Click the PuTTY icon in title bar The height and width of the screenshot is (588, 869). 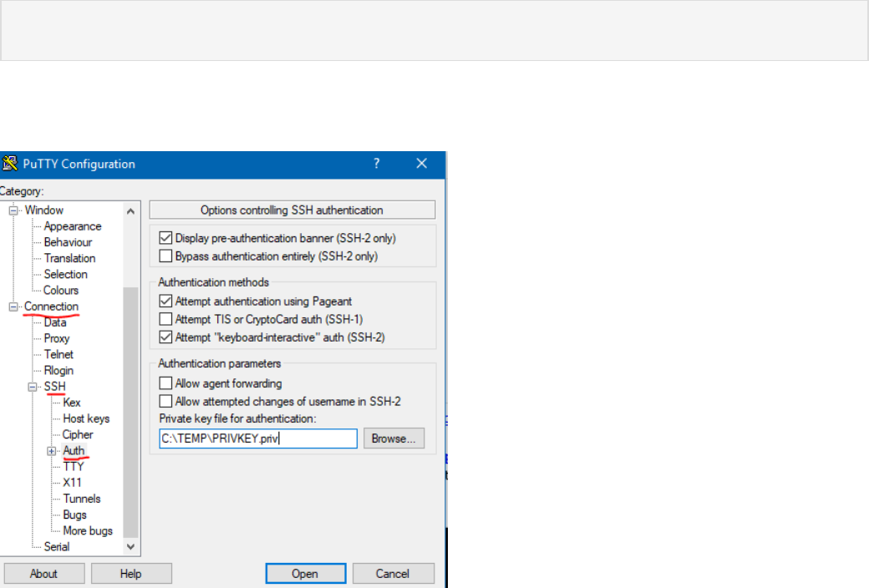(x=9, y=164)
